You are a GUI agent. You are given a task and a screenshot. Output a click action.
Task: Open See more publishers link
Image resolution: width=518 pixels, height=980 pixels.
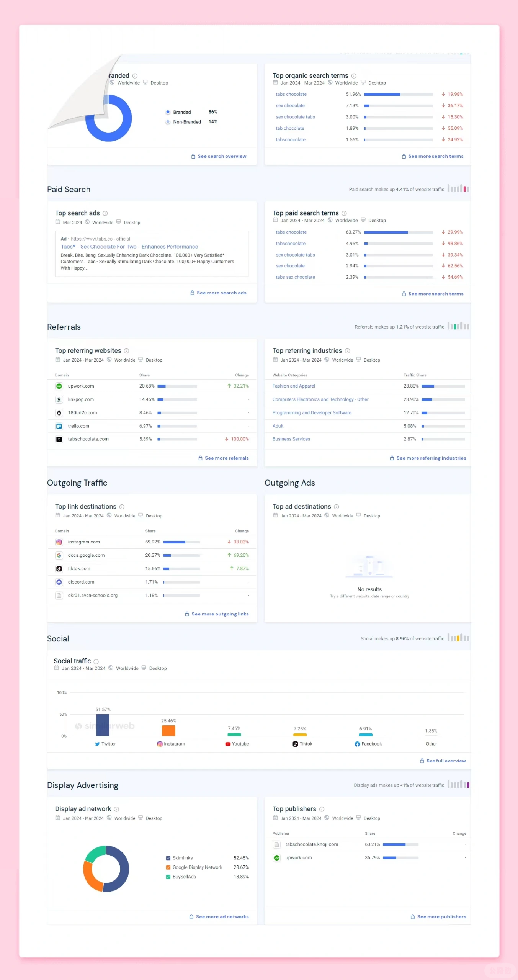tap(438, 917)
